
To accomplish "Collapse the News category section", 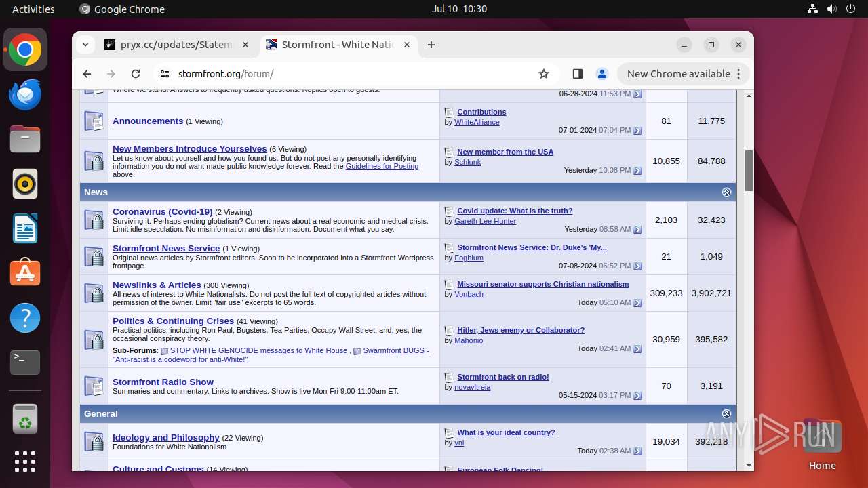I will point(726,192).
